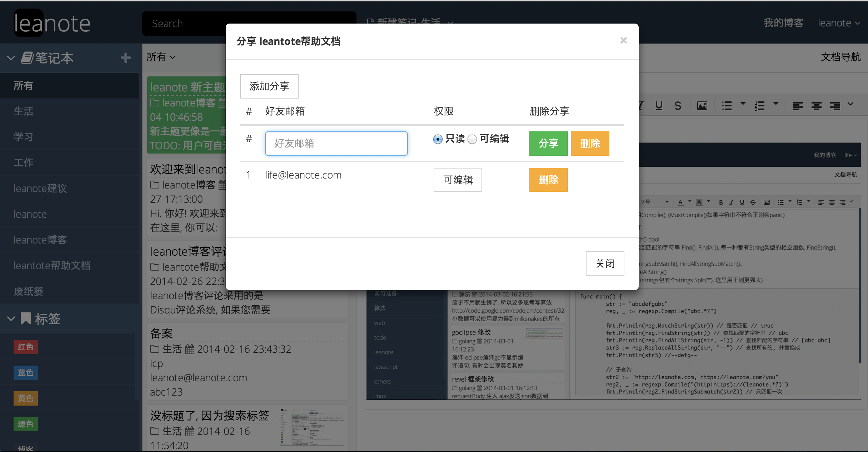
Task: Open the 生活 notebook in sidebar
Action: click(24, 111)
